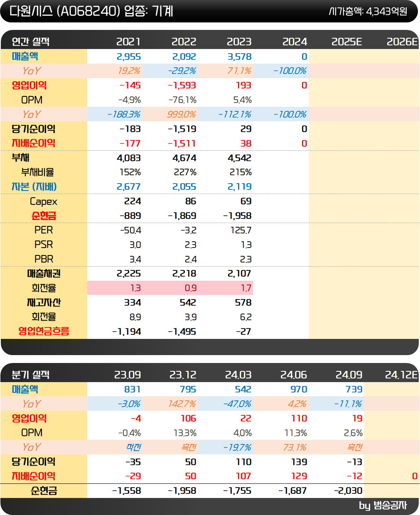Image resolution: width=420 pixels, height=515 pixels.
Task: Click operating profit value 193
Action: coord(243,86)
